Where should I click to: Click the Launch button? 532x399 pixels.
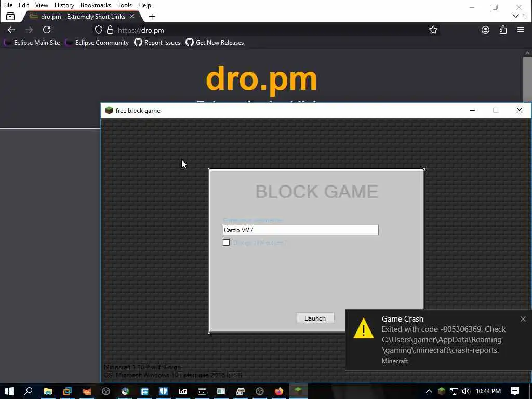[x=315, y=318]
